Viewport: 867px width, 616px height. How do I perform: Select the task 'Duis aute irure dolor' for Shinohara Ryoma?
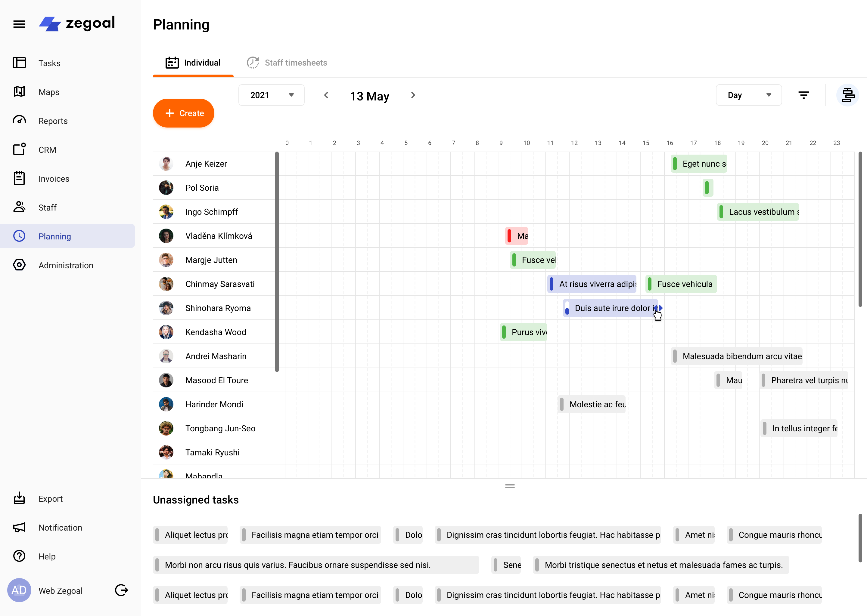tap(609, 308)
